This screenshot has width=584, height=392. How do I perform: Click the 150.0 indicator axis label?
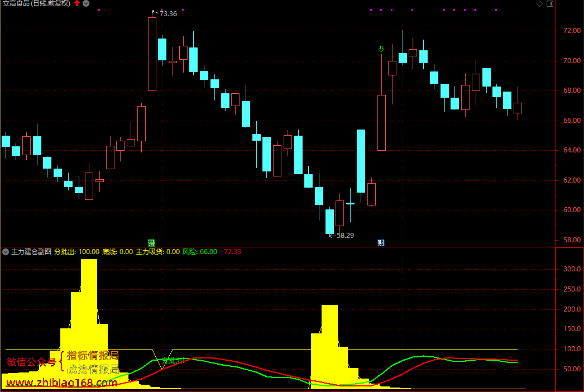(x=572, y=329)
